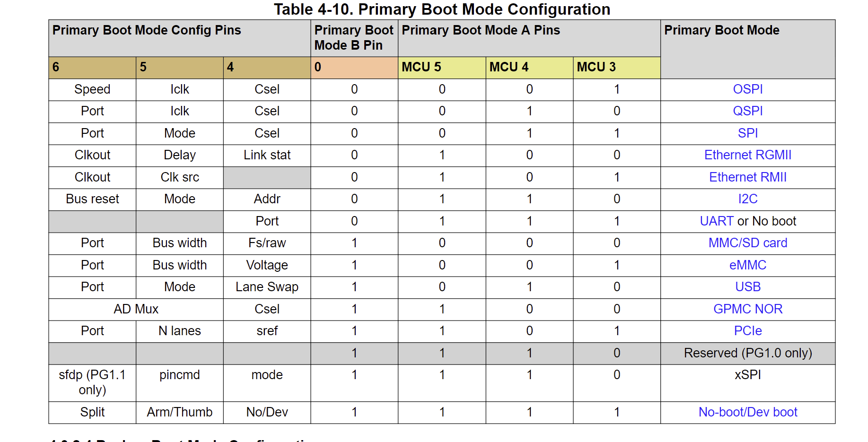The image size is (868, 442).
Task: Select the MCU 4 header cell
Action: click(x=529, y=67)
